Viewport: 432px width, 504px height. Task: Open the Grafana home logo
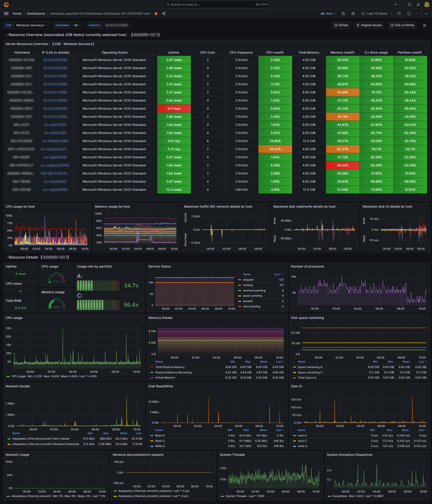(7, 4)
